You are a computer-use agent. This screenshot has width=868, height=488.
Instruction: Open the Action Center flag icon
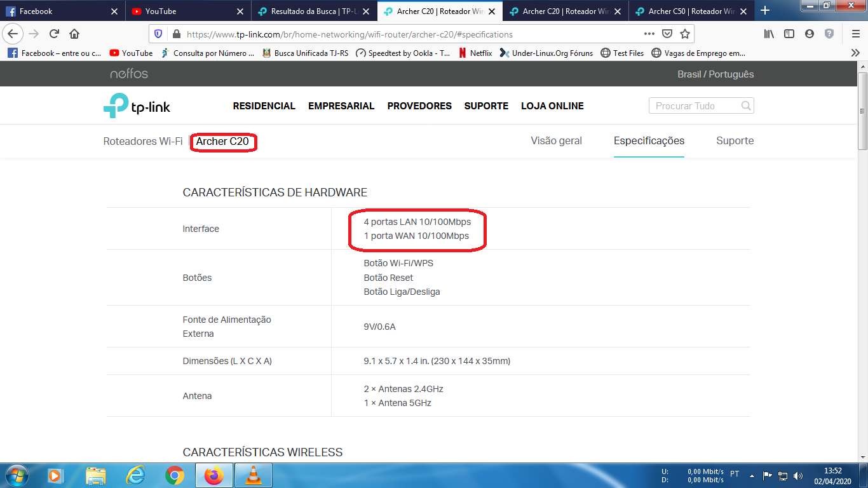click(x=768, y=475)
